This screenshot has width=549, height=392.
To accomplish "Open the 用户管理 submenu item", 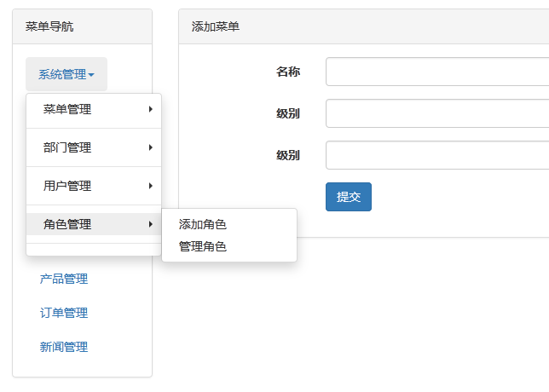I will pyautogui.click(x=94, y=186).
